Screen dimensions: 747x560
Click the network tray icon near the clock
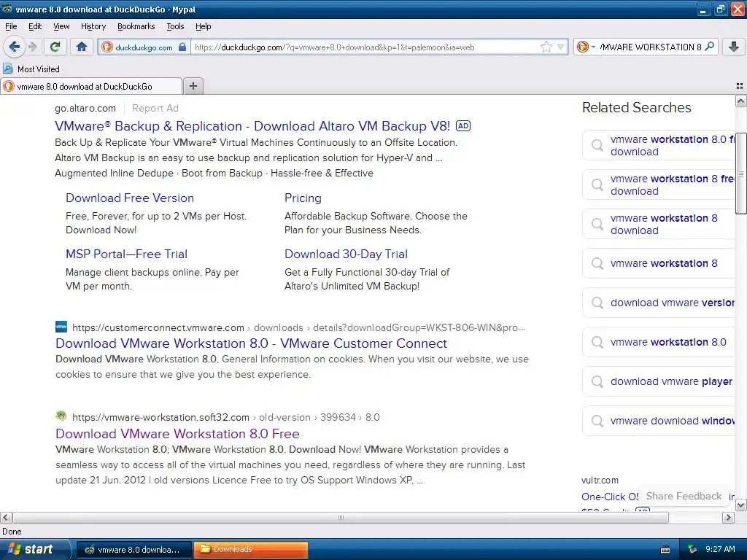click(x=693, y=550)
